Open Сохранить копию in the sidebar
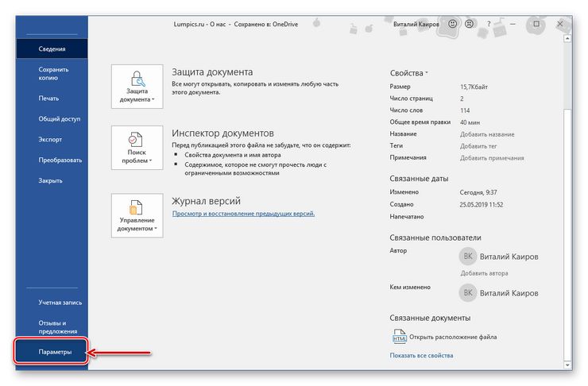The height and width of the screenshot is (386, 588). (x=52, y=74)
